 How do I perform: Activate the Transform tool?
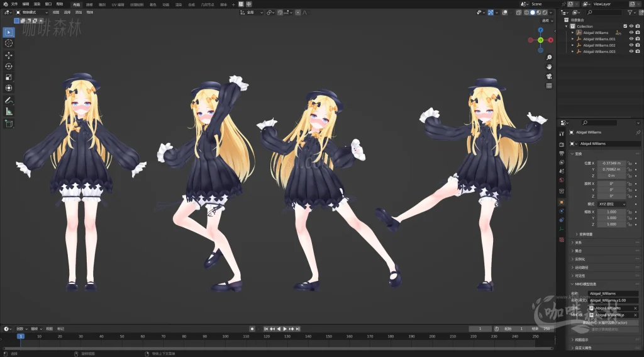[x=9, y=88]
